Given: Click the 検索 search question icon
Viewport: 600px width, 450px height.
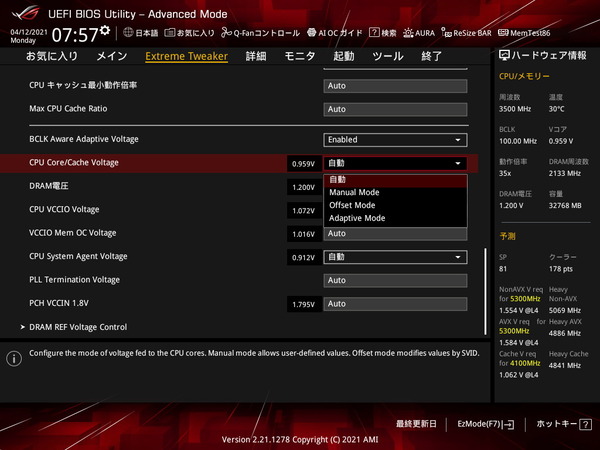Looking at the screenshot, I should coord(374,33).
